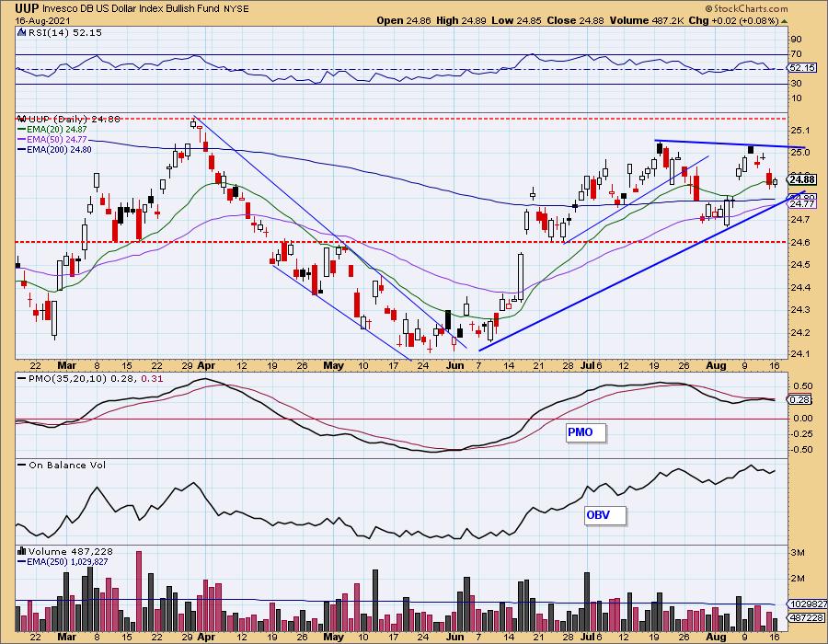The width and height of the screenshot is (828, 644).
Task: Click the On Balance Vol legend label
Action: coord(62,465)
